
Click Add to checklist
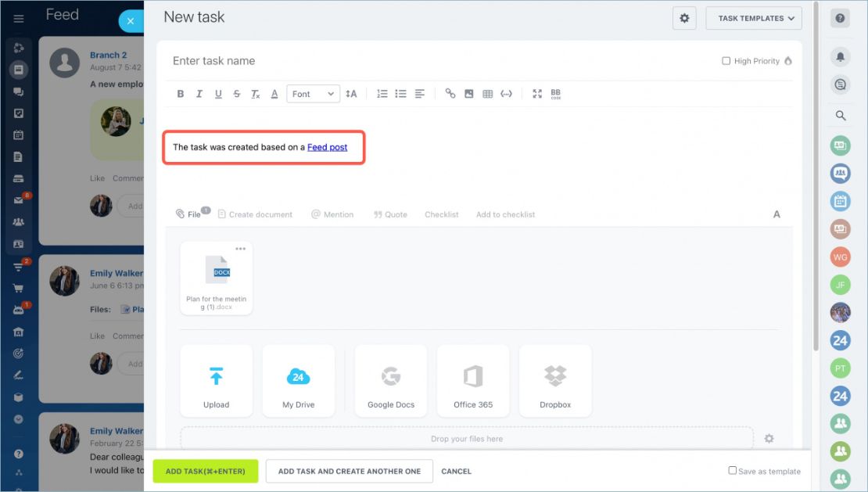click(x=505, y=214)
